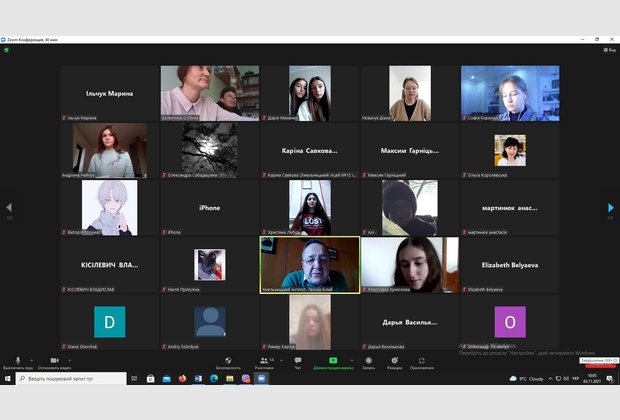Image resolution: width=620 pixels, height=420 pixels.
Task: Open the Windows notification center
Action: click(609, 378)
